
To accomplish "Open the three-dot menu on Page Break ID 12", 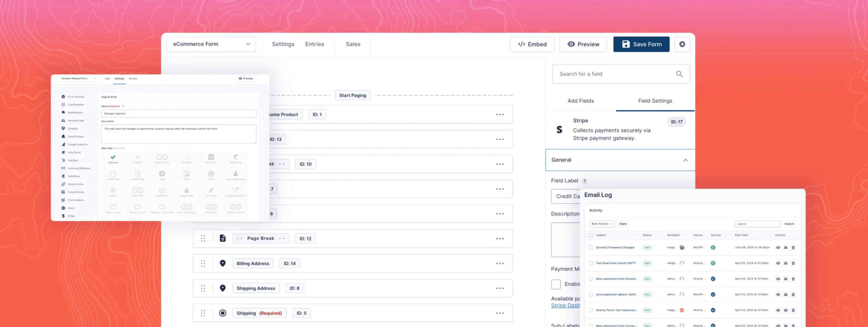I will 499,239.
